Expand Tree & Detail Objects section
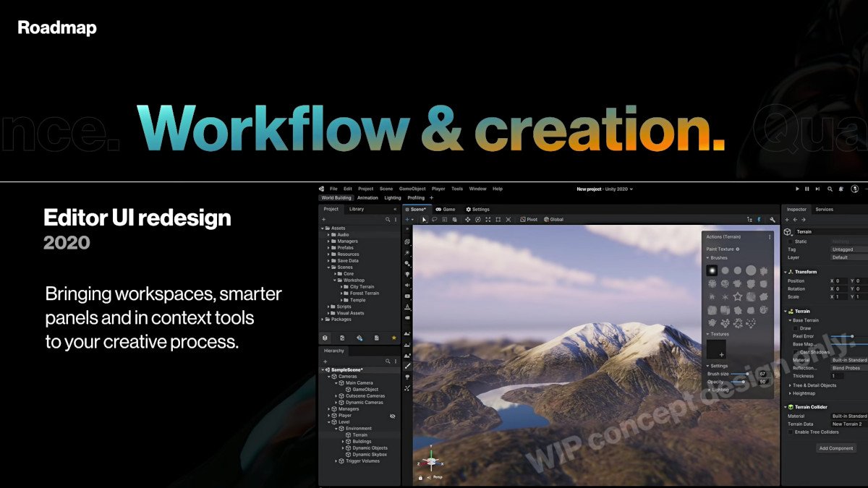The image size is (868, 488). [790, 385]
